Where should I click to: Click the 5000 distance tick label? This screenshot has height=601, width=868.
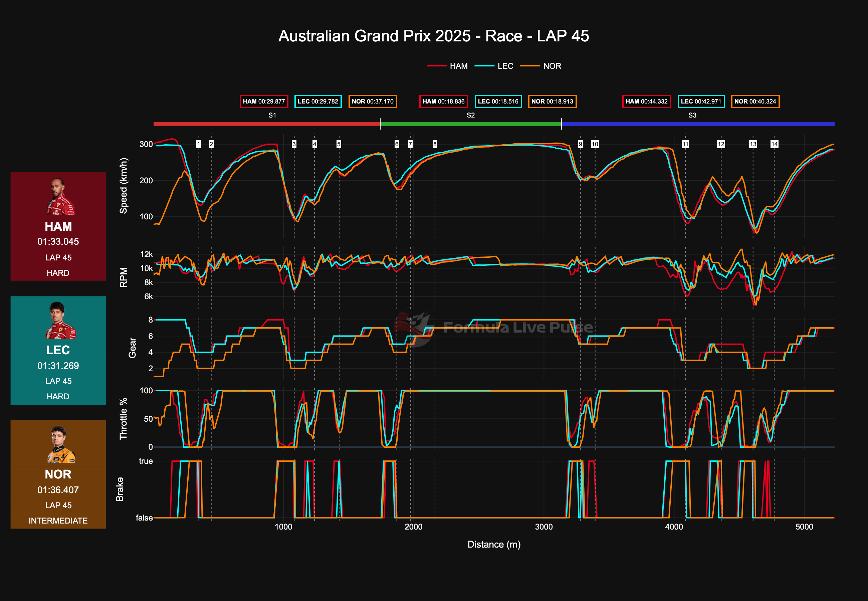point(804,527)
